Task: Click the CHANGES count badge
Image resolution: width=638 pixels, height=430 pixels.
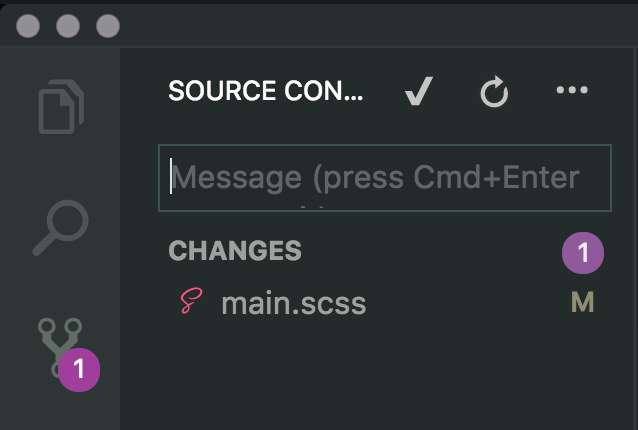Action: (x=583, y=253)
